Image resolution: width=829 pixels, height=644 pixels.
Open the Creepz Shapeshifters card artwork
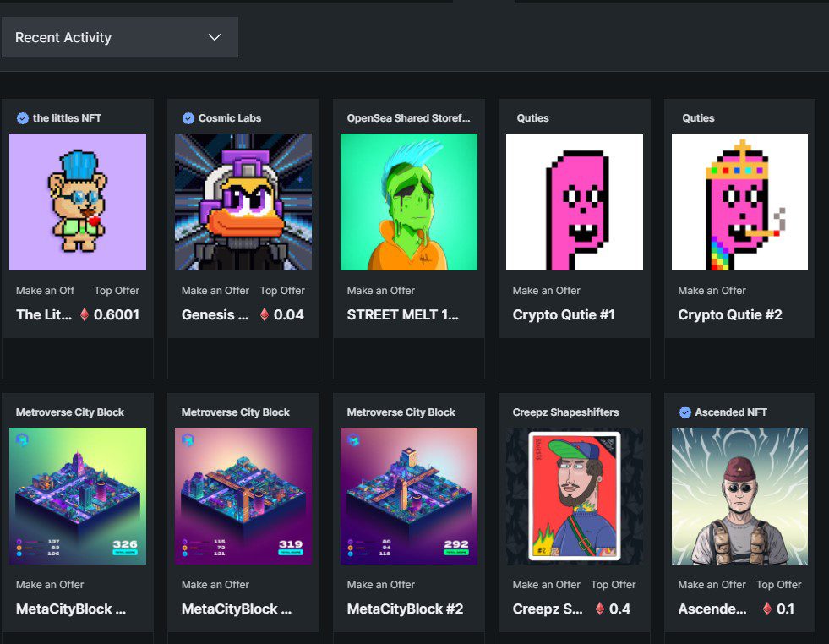[575, 496]
